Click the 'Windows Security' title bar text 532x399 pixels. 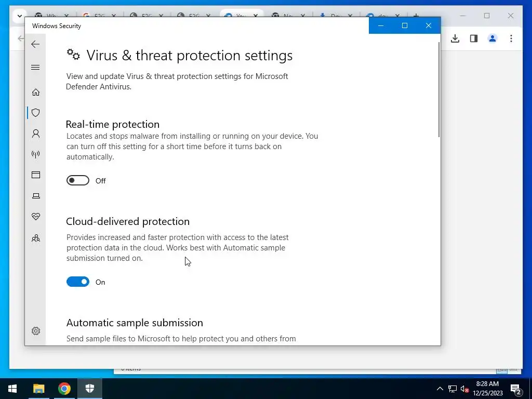[x=57, y=26]
